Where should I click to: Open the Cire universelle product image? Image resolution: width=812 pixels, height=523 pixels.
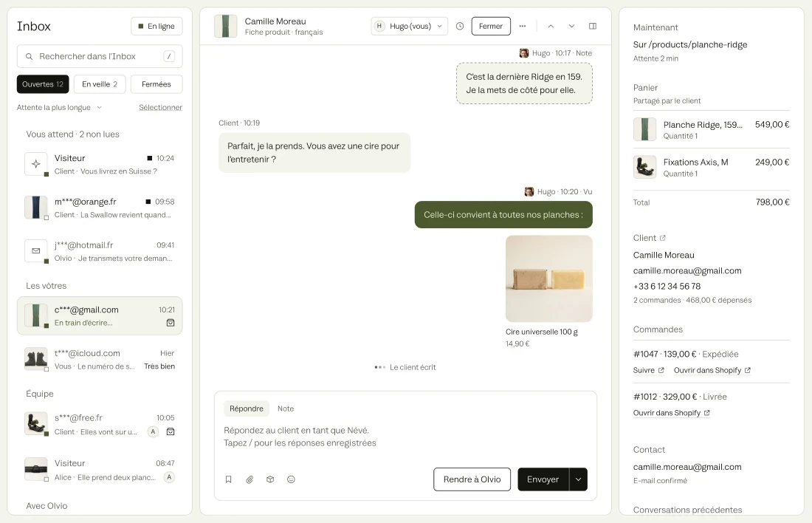(x=549, y=279)
